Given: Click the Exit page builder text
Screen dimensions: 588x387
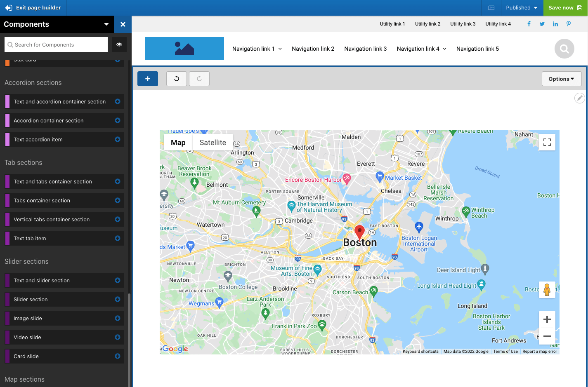Looking at the screenshot, I should [38, 8].
